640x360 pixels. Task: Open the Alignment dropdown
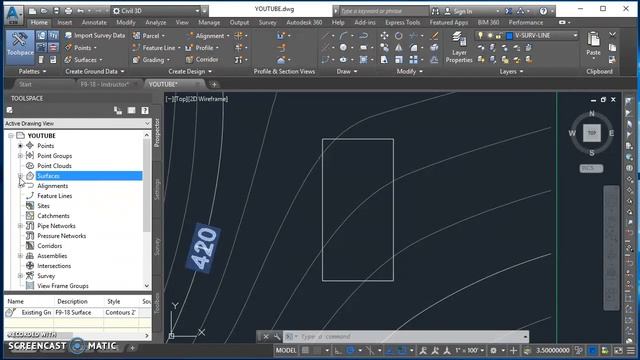[x=208, y=36]
